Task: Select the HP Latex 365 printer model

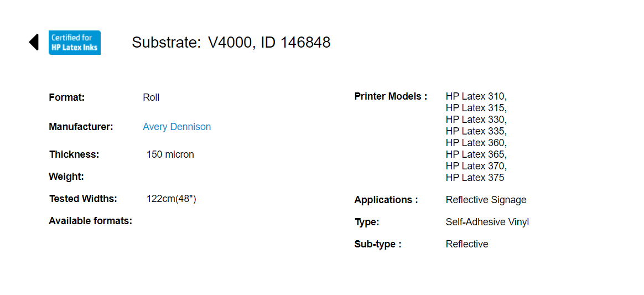Action: [x=476, y=154]
